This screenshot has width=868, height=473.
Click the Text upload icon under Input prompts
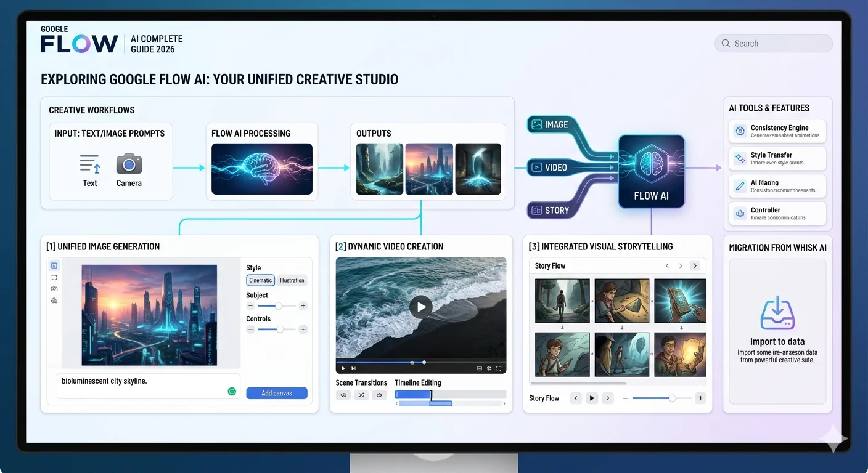(90, 164)
